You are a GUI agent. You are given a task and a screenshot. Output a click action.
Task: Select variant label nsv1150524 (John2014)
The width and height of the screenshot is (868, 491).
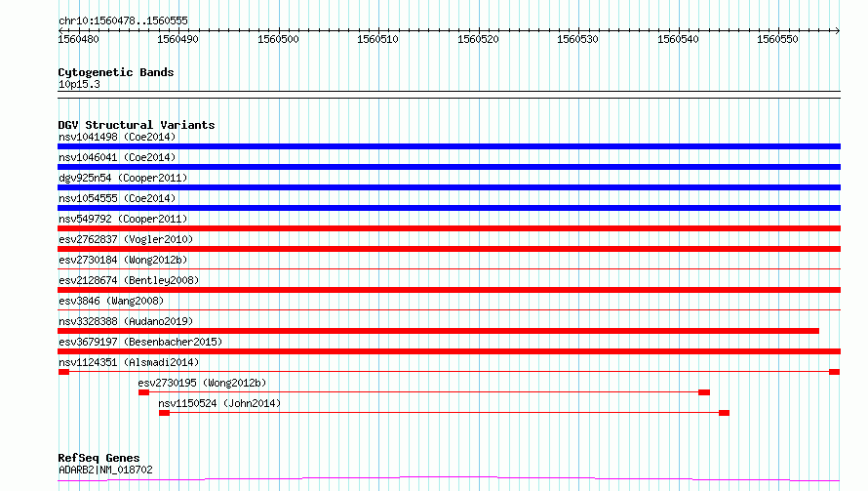click(219, 403)
